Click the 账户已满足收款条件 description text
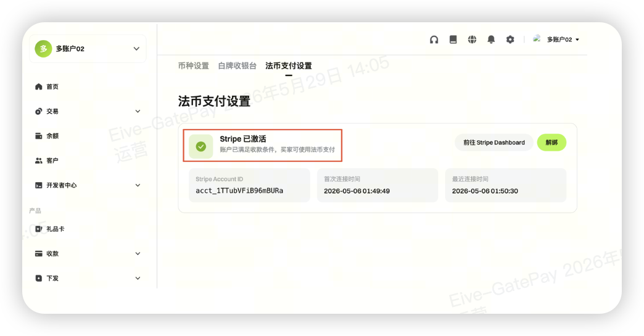The height and width of the screenshot is (336, 644). [x=277, y=149]
